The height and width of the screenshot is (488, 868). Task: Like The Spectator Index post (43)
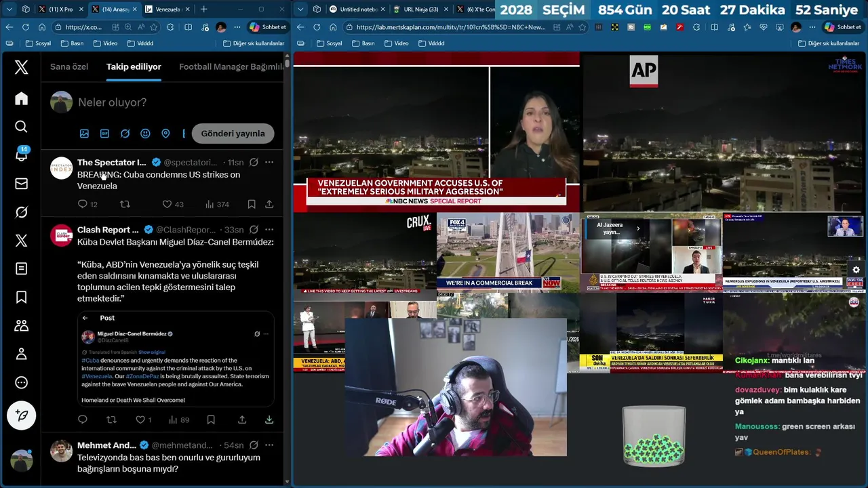[x=173, y=204]
